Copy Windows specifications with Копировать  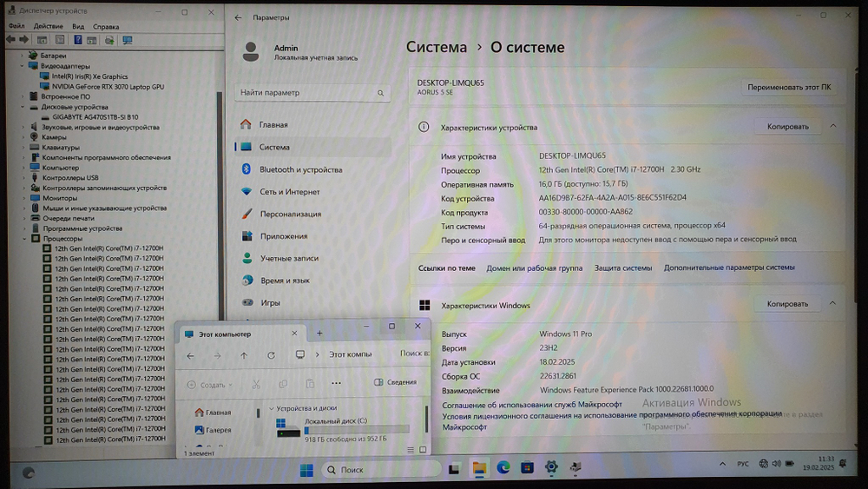click(787, 303)
